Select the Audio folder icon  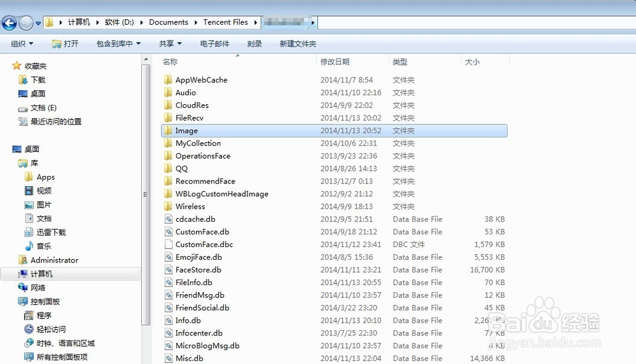tap(168, 92)
